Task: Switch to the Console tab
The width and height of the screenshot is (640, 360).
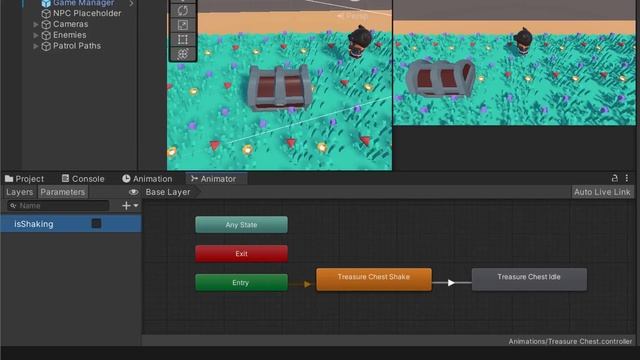Action: click(x=83, y=179)
